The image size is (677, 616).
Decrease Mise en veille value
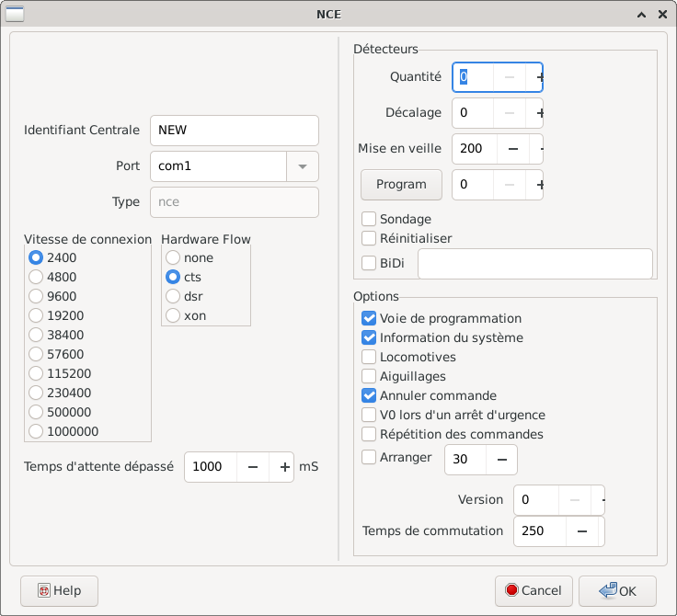512,149
